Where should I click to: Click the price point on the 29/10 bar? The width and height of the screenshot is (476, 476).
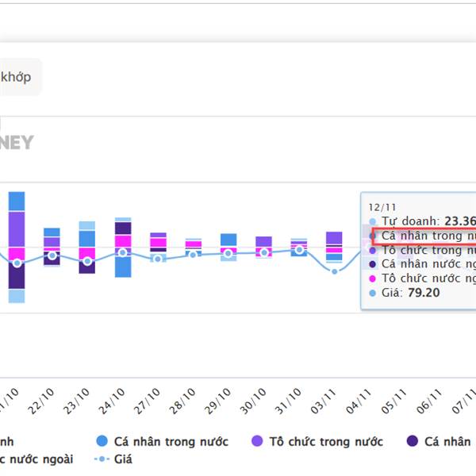tap(228, 254)
